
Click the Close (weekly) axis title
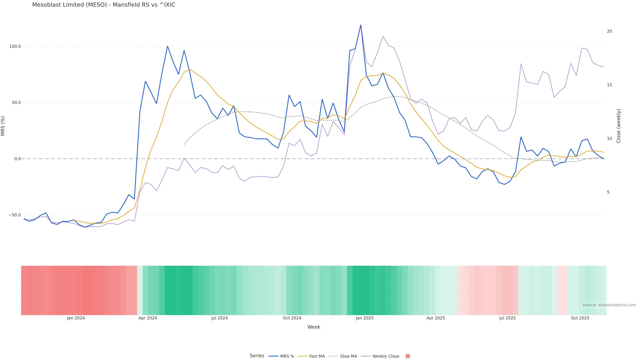click(619, 126)
